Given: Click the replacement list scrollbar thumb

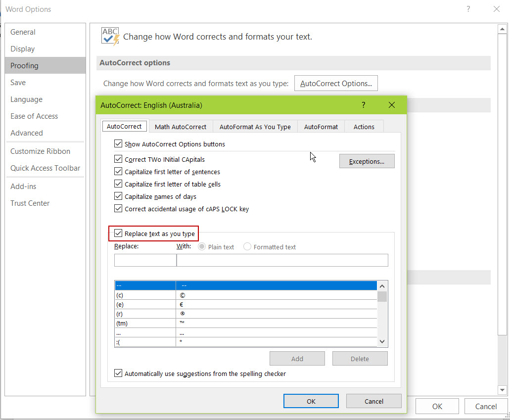Looking at the screenshot, I should click(x=382, y=297).
